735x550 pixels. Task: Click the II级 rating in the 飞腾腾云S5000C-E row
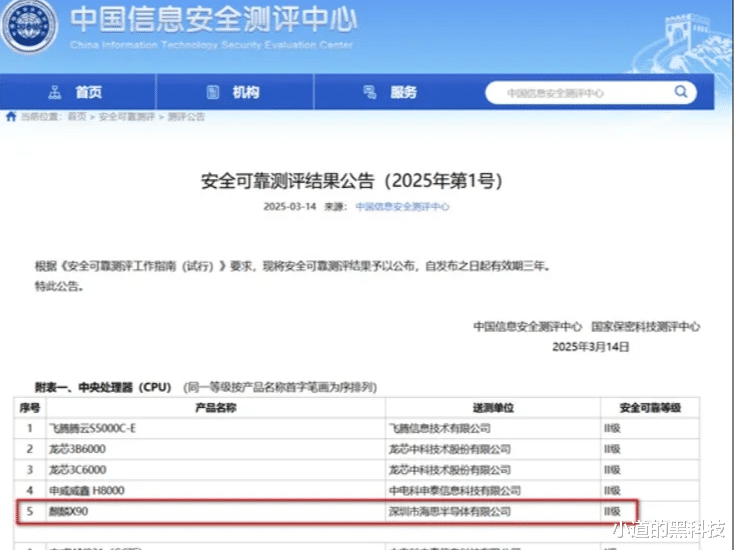click(612, 429)
